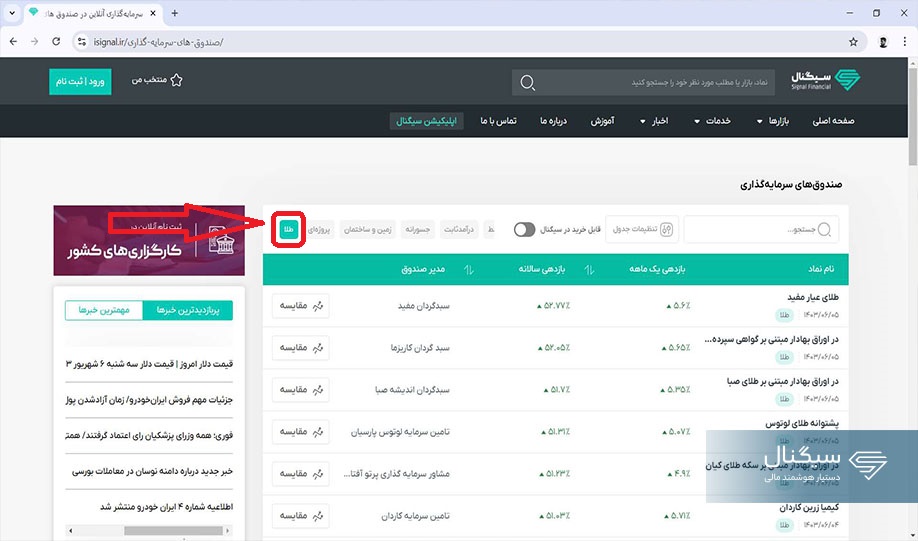Viewport: 918px width, 541px height.
Task: Open the پشتوانه طلای لوتوس fund
Action: pyautogui.click(x=802, y=423)
